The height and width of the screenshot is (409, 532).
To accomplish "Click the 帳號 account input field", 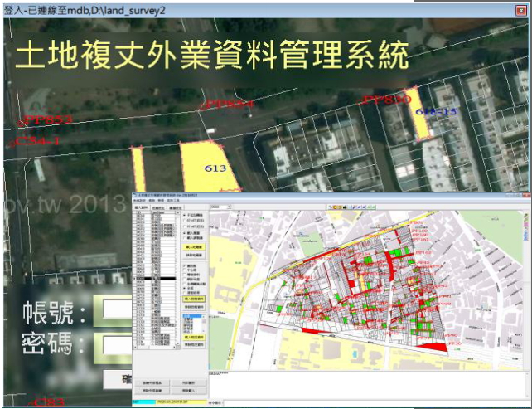I will point(112,313).
